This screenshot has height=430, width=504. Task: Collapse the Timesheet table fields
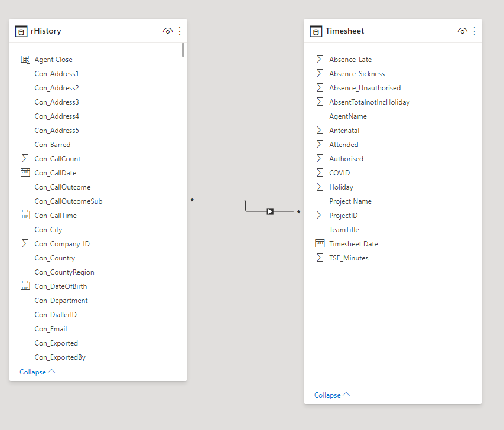pyautogui.click(x=332, y=395)
